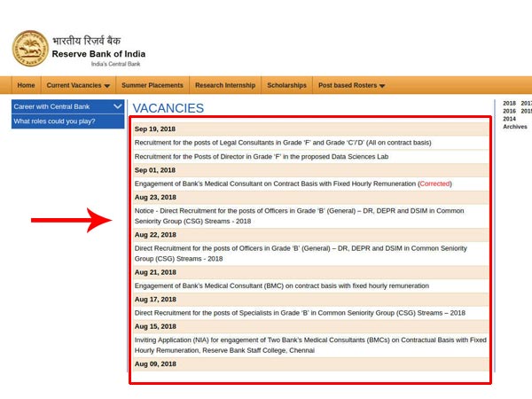
Task: Click the 'Aug 09, 2018' date heading
Action: click(x=155, y=364)
